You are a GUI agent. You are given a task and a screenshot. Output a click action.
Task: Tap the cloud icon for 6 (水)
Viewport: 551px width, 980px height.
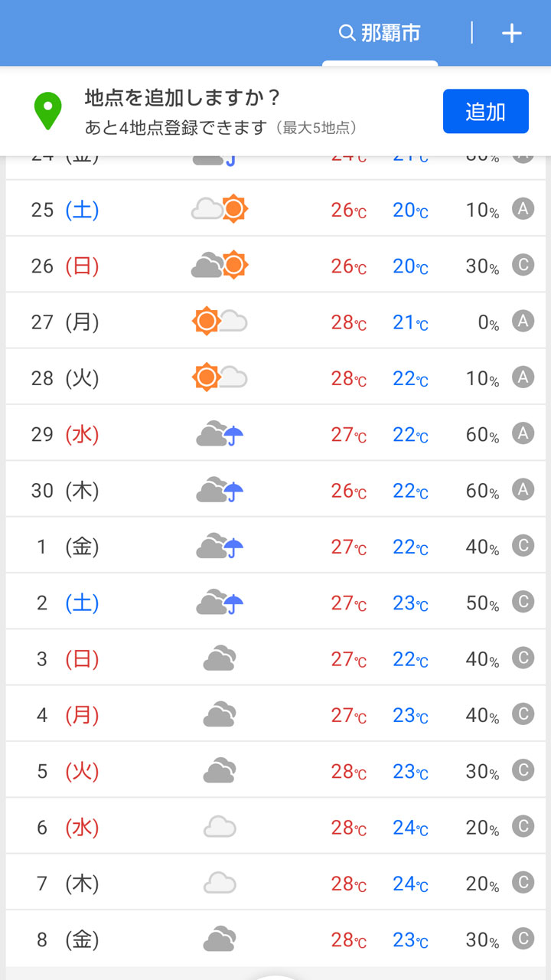point(220,827)
